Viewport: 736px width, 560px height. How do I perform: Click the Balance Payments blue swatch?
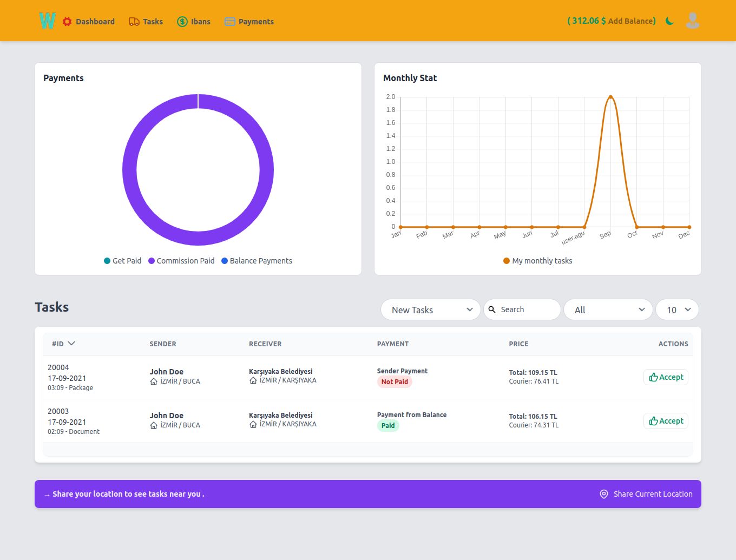click(x=225, y=261)
